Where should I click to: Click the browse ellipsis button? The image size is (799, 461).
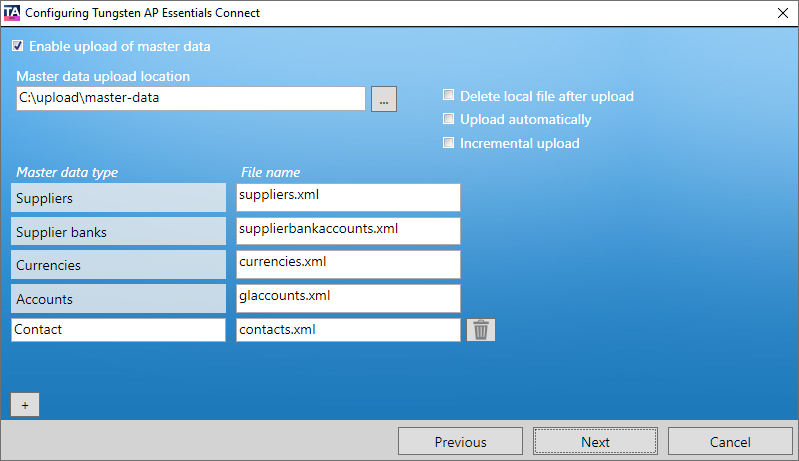(384, 98)
